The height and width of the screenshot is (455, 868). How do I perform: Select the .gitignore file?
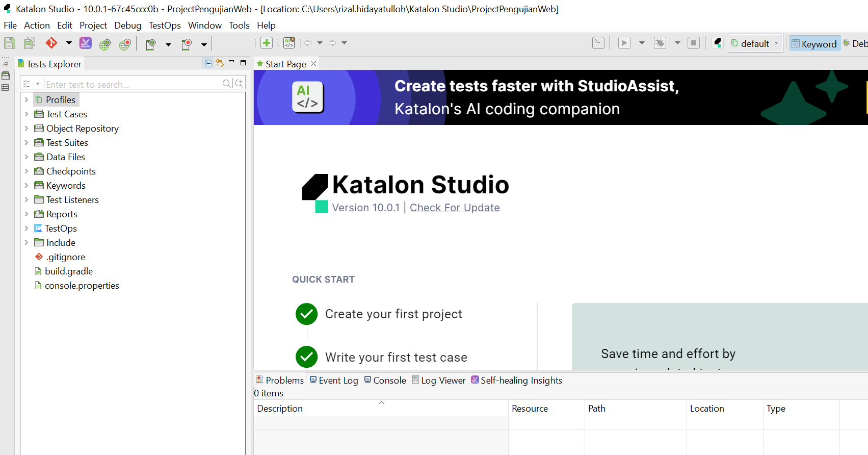(66, 257)
